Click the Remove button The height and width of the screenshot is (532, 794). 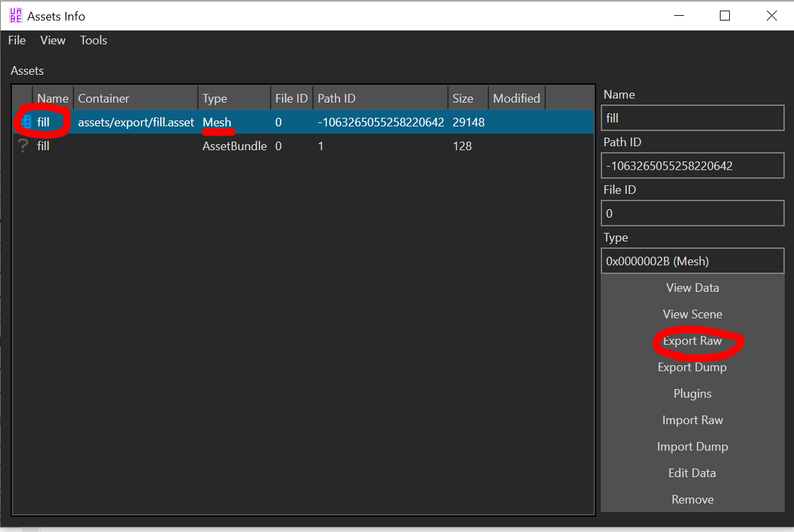tap(692, 500)
